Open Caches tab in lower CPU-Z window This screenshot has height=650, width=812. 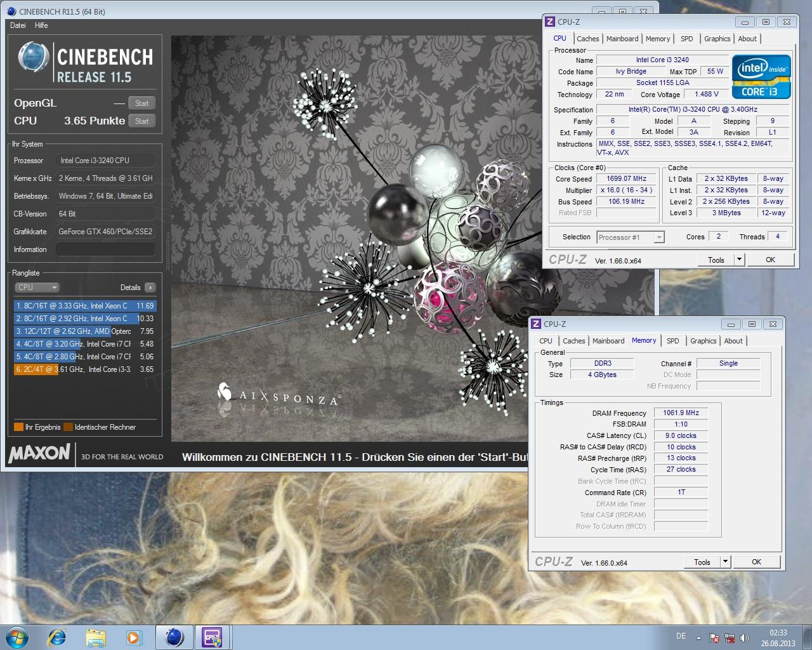tap(574, 341)
